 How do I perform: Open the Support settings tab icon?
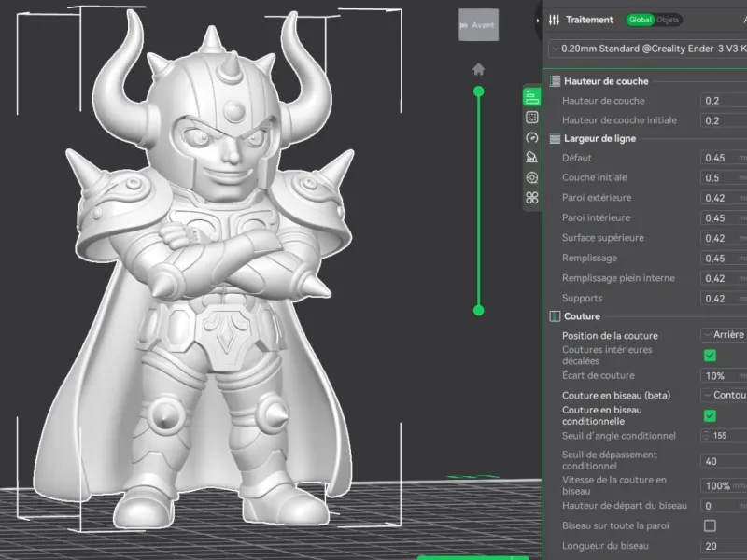coord(531,157)
